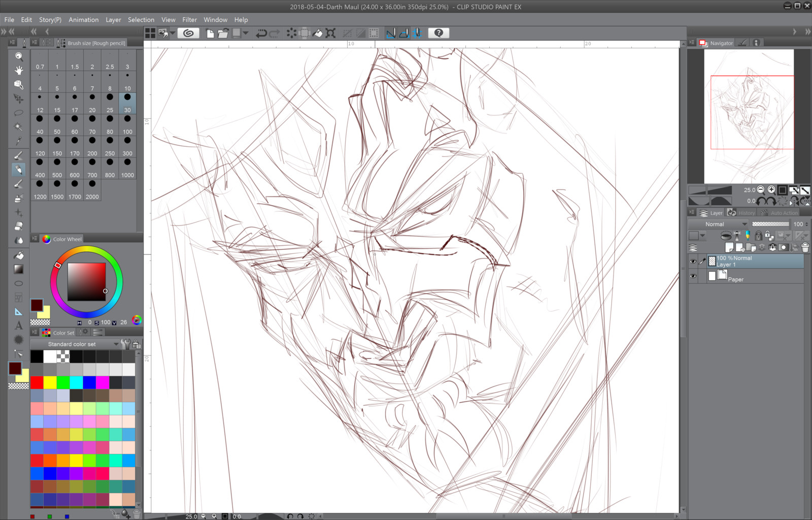Pick the red swatch in color set
Image resolution: width=812 pixels, height=520 pixels.
click(37, 382)
